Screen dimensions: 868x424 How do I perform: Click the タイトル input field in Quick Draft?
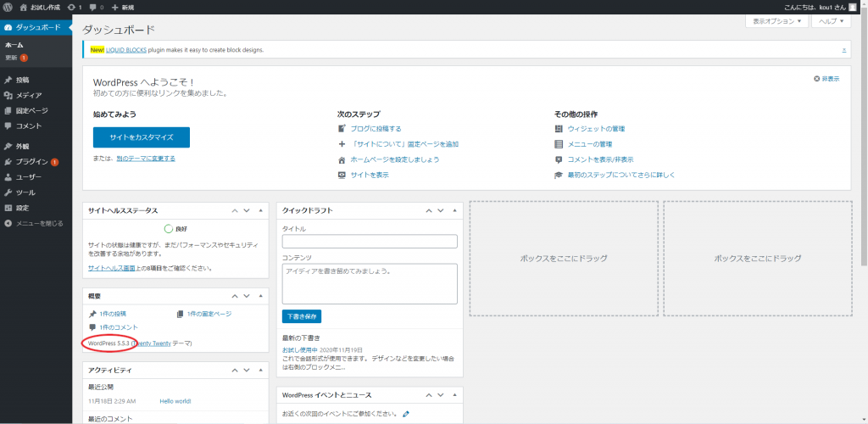pos(370,242)
